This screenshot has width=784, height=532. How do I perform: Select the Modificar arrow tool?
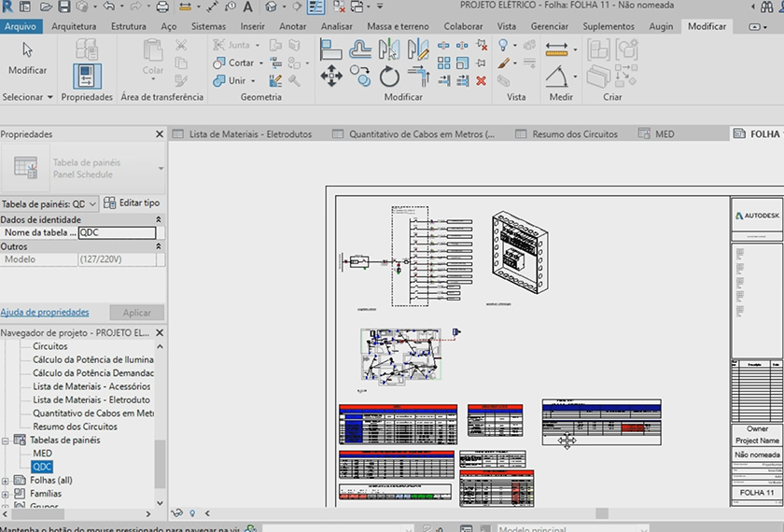tap(27, 51)
